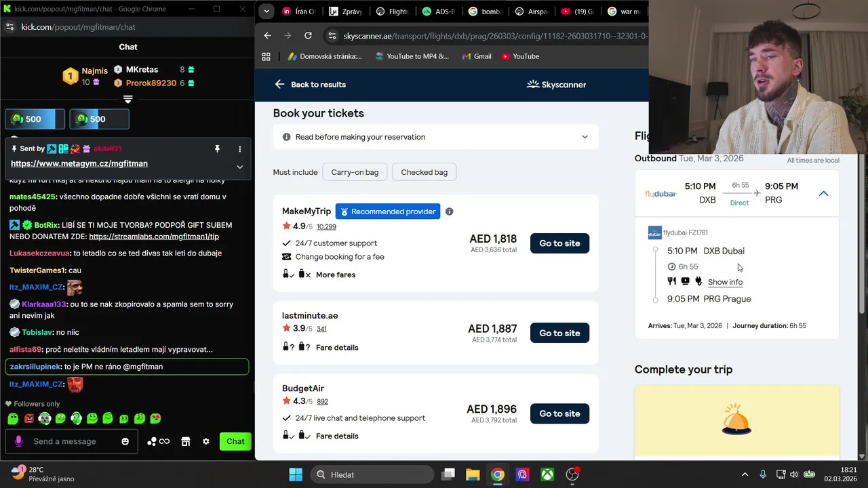Click the first green blob emote
This screenshot has width=868, height=488.
[13, 418]
